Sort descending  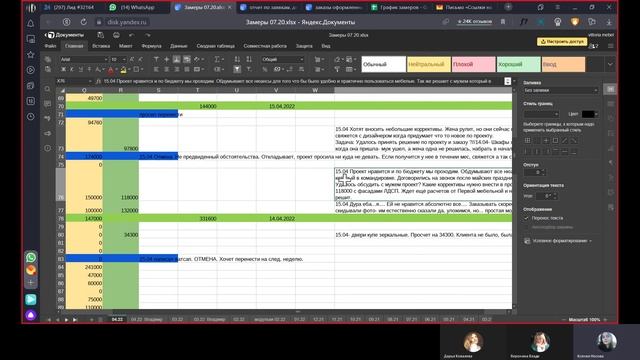[249, 60]
